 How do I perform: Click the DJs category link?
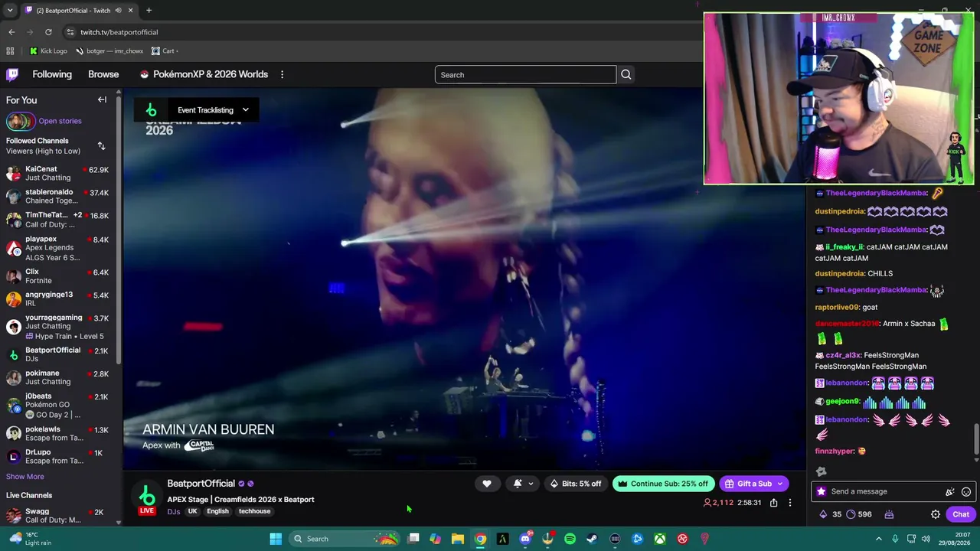pos(174,511)
